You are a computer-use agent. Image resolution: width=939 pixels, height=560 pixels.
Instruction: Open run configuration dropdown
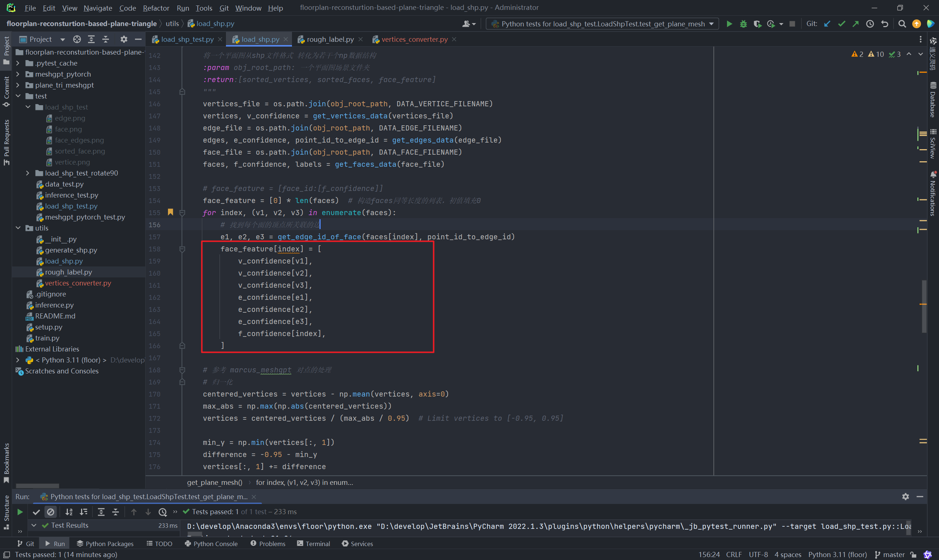711,24
